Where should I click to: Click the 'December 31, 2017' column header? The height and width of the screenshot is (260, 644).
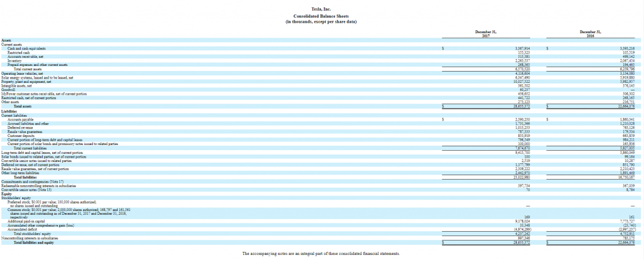486,34
